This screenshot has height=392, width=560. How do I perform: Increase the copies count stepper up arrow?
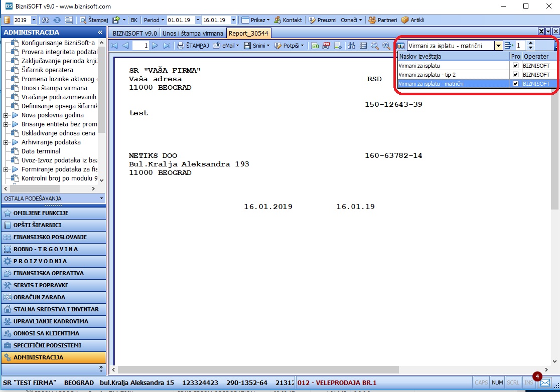[531, 44]
